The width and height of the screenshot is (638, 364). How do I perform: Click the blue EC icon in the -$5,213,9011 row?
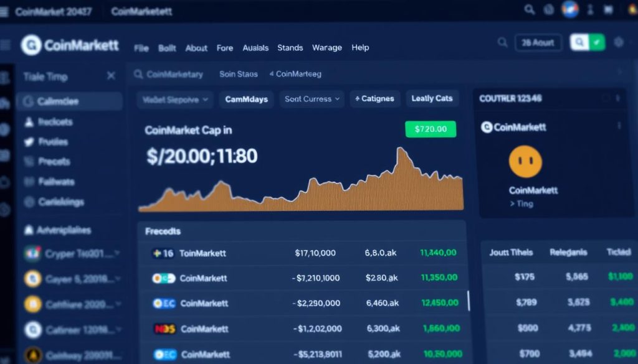pos(164,354)
